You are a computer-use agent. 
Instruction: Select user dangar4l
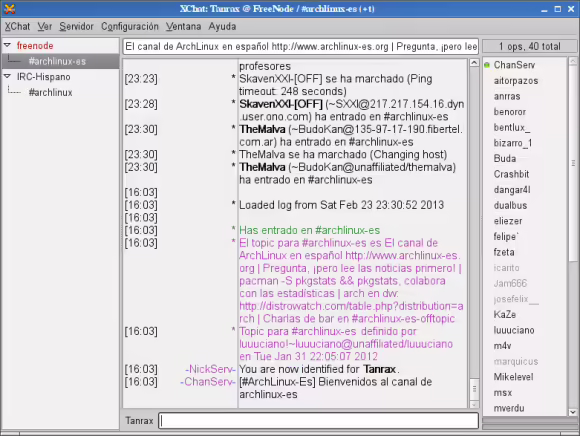[x=512, y=190]
